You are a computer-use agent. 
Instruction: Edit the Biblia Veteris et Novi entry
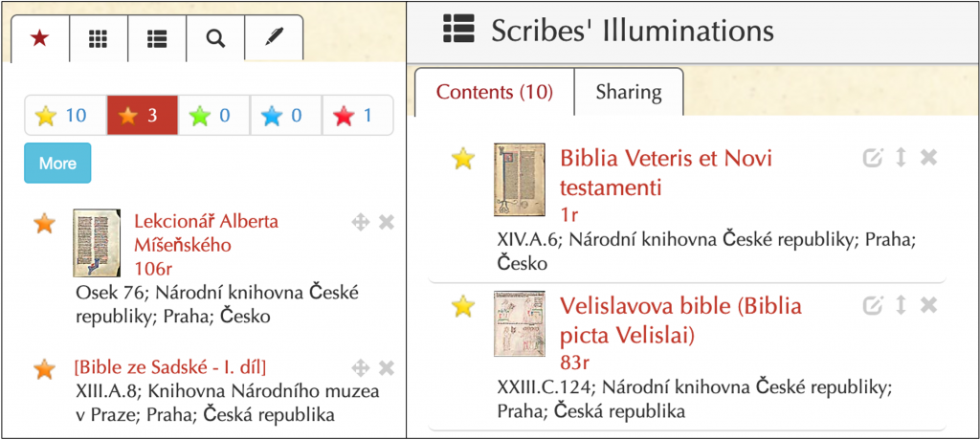click(872, 158)
